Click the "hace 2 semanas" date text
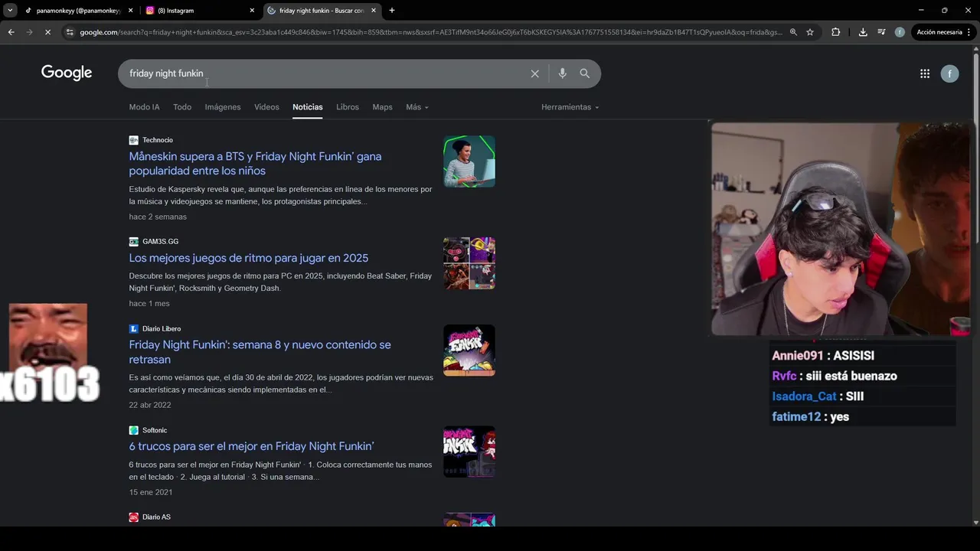This screenshot has width=980, height=551. [x=158, y=217]
